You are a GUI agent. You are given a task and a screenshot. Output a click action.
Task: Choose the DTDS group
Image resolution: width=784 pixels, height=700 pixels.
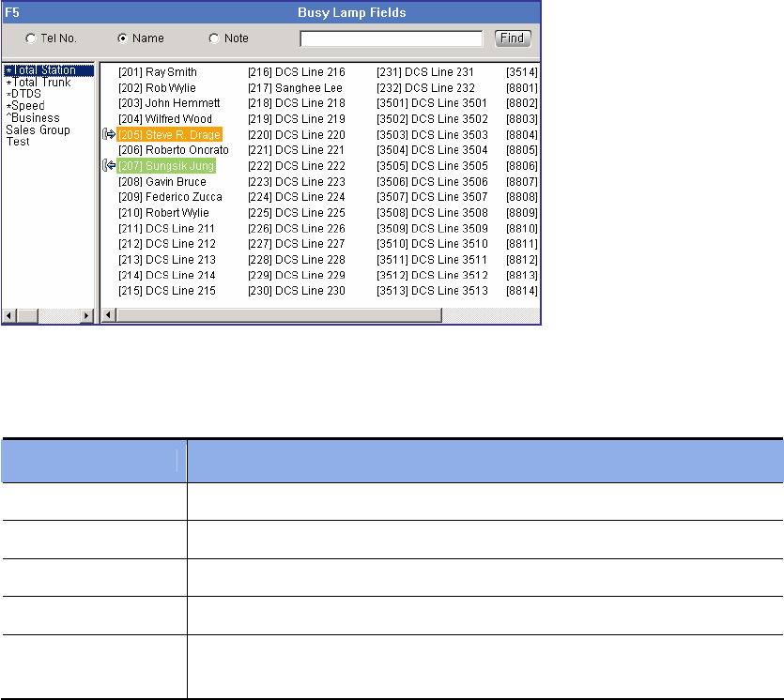(x=28, y=94)
